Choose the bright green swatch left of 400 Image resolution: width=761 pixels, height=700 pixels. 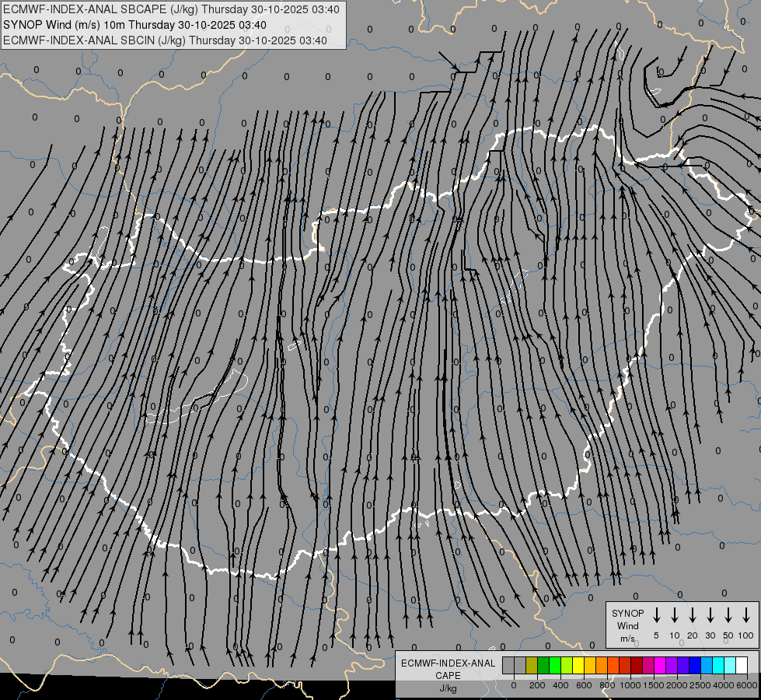555,665
